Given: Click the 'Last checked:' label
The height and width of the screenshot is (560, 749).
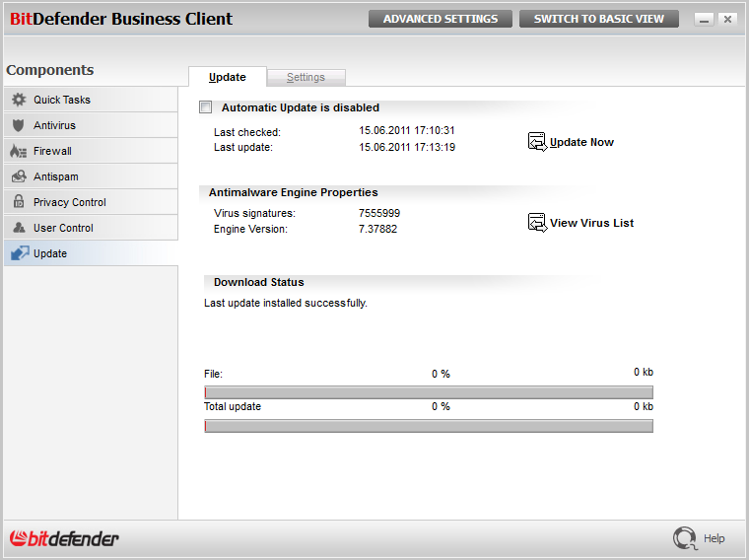Looking at the screenshot, I should (x=247, y=132).
